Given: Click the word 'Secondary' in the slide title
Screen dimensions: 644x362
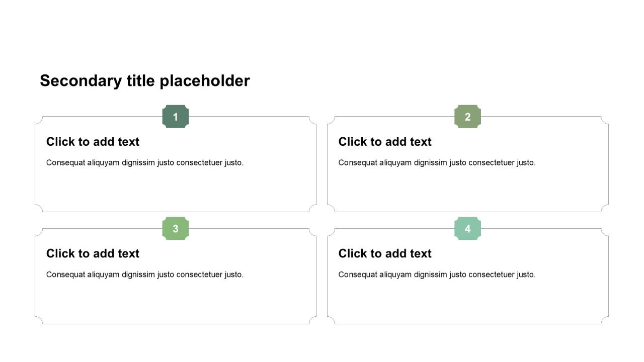Looking at the screenshot, I should click(x=81, y=81).
